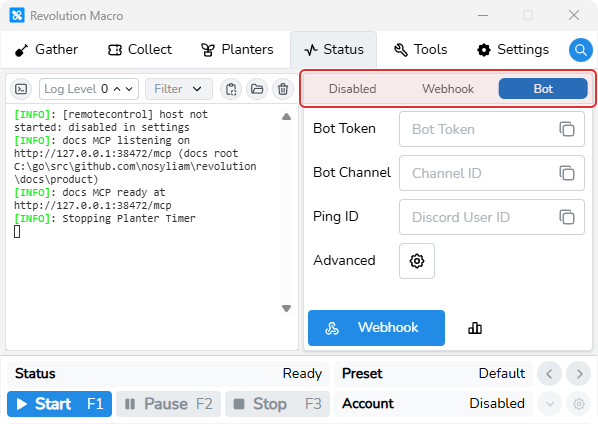Click the blue search magnifier icon
Viewport: 598px width, 424px height.
(580, 50)
